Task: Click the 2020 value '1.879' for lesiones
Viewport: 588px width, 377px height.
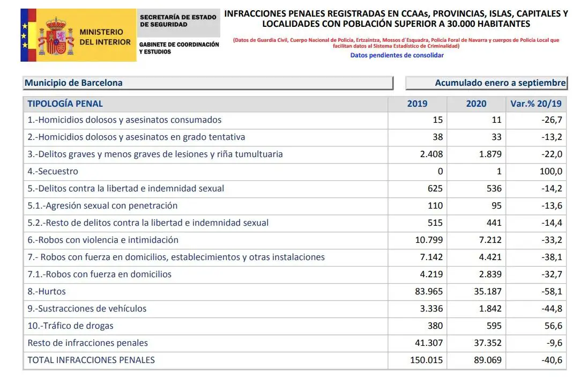Action: (x=477, y=154)
